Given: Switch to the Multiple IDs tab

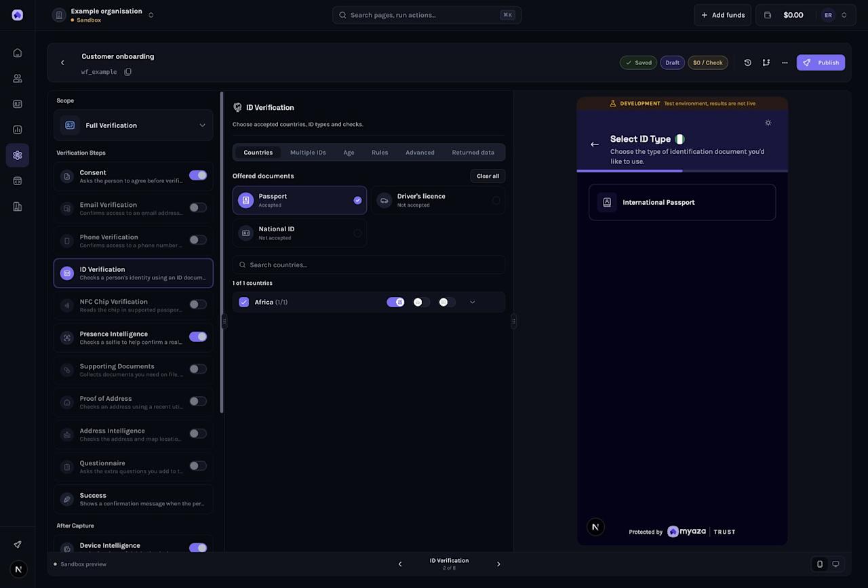Looking at the screenshot, I should [x=308, y=153].
